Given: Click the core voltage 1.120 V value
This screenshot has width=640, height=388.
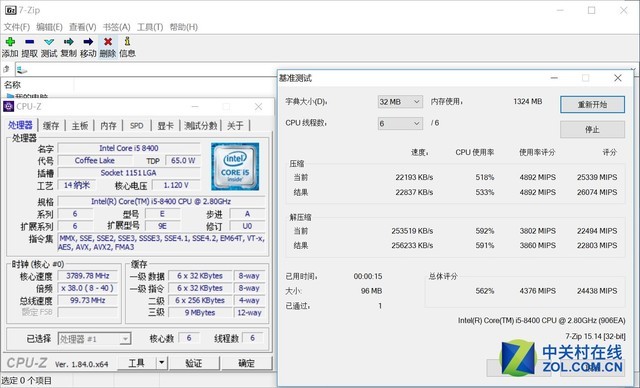Looking at the screenshot, I should tap(176, 185).
